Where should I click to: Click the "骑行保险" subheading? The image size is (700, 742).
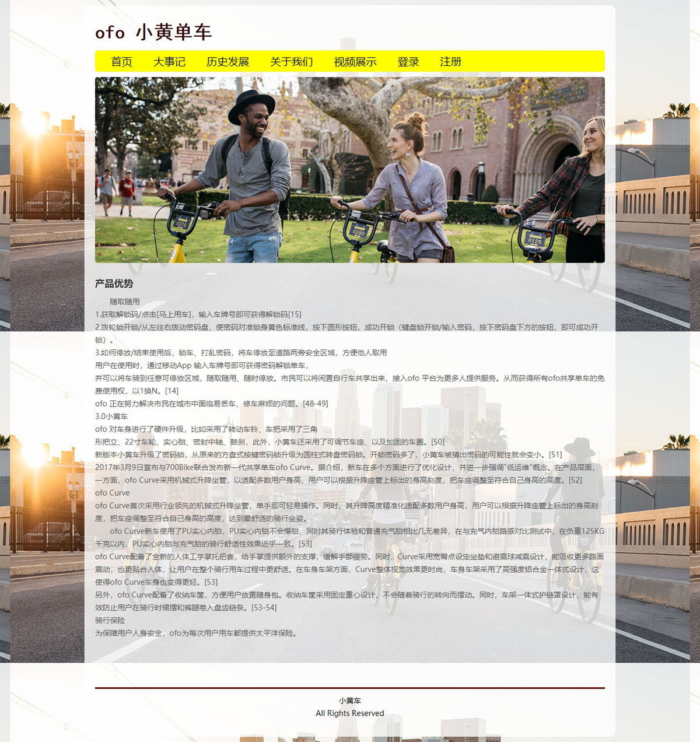pyautogui.click(x=110, y=621)
